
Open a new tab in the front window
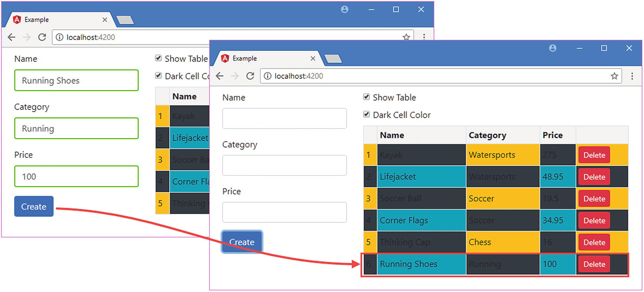coord(333,59)
